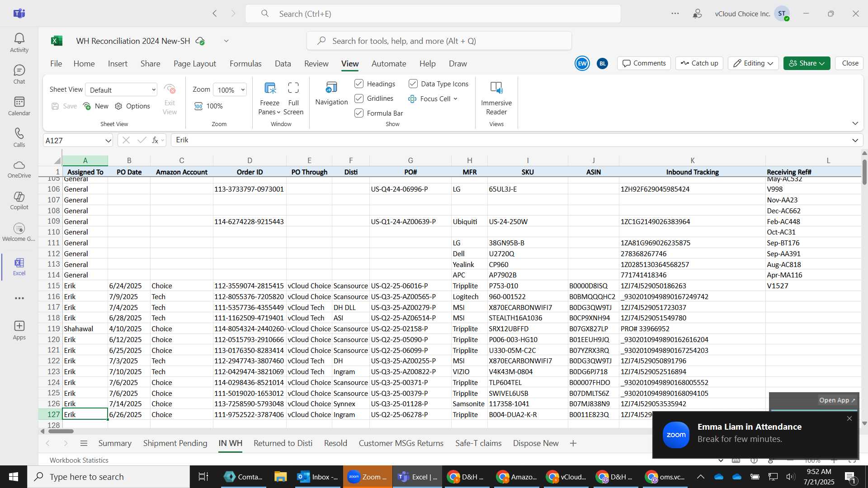Open the Data ribbon tab
Image resolution: width=868 pixels, height=488 pixels.
pyautogui.click(x=283, y=64)
